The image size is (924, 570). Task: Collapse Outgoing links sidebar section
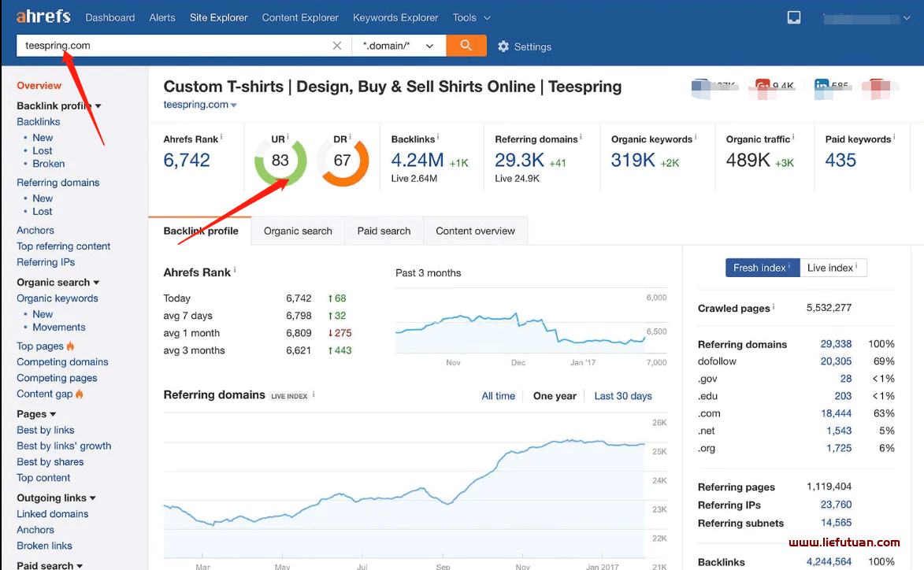(x=92, y=498)
